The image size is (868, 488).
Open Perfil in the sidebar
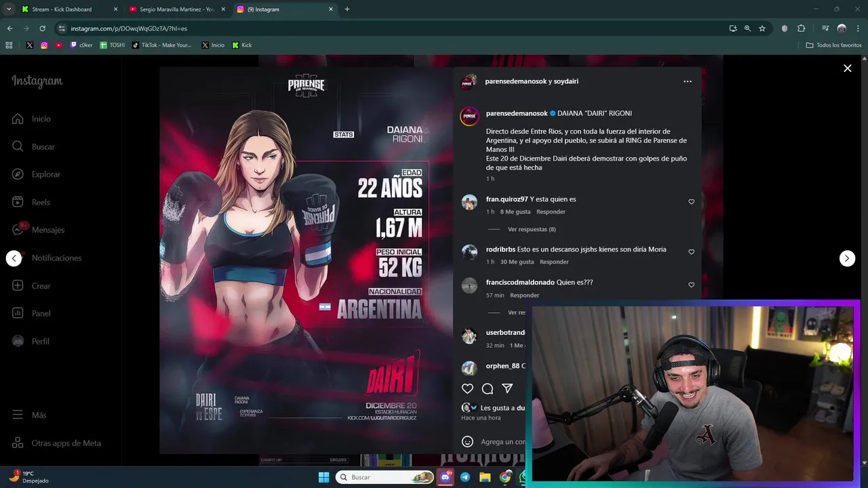point(31,341)
